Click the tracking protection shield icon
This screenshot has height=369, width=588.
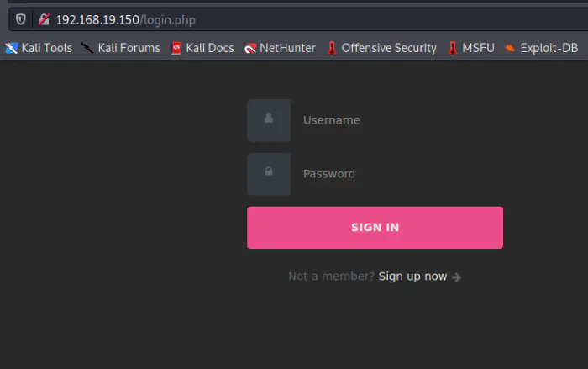point(21,19)
